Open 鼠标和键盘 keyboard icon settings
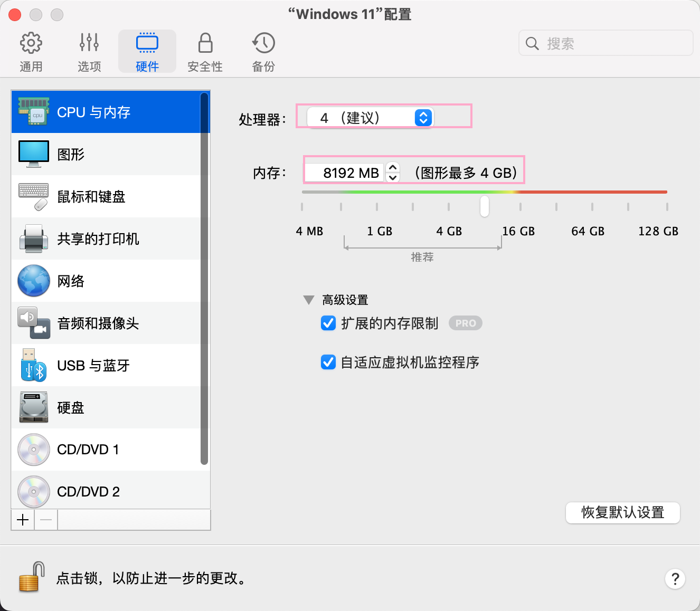Viewport: 700px width, 611px height. click(x=34, y=196)
